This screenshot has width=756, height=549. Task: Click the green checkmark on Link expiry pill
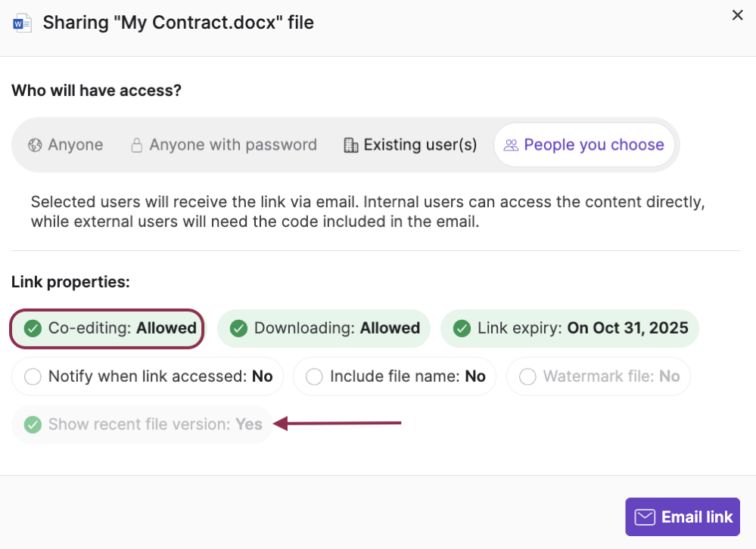coord(462,328)
